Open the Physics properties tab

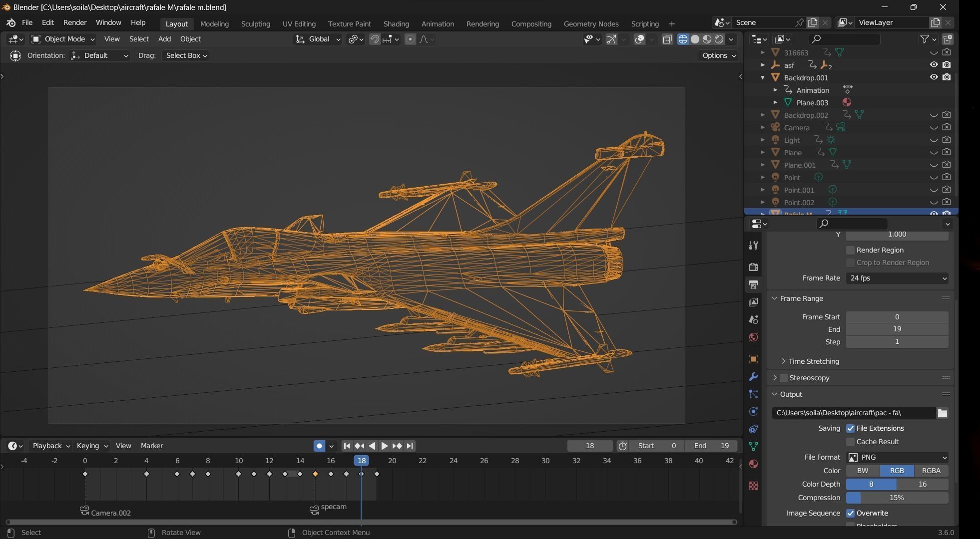click(x=753, y=412)
